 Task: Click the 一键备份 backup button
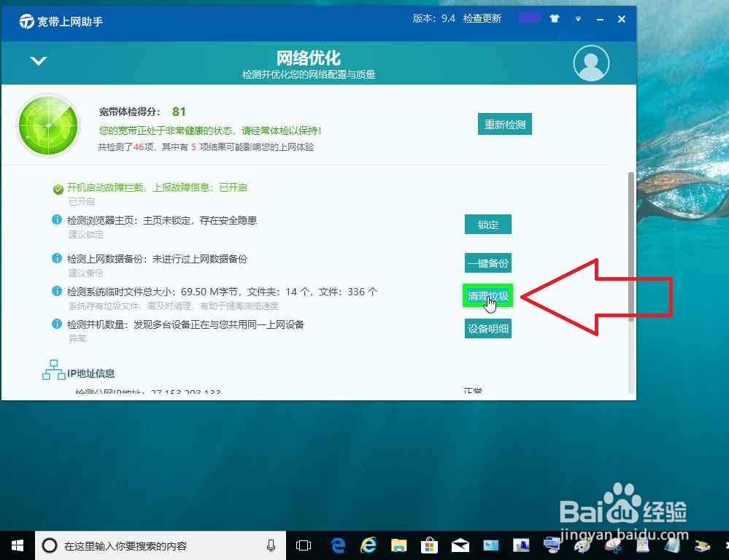(487, 262)
